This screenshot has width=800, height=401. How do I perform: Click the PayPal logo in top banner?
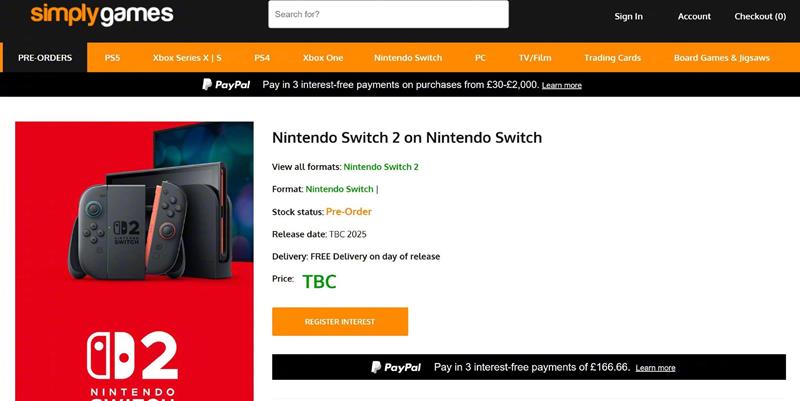tap(226, 85)
